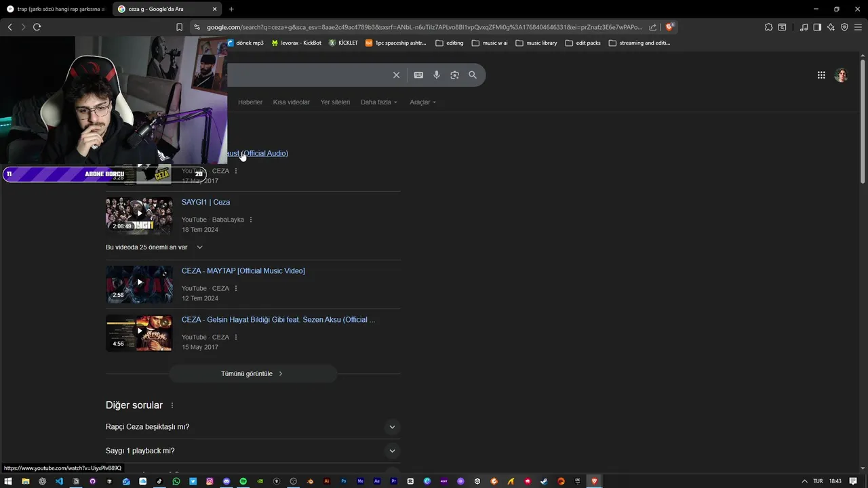The image size is (868, 488).
Task: Play CEZA MAYTAP video thumbnail
Action: point(139,284)
